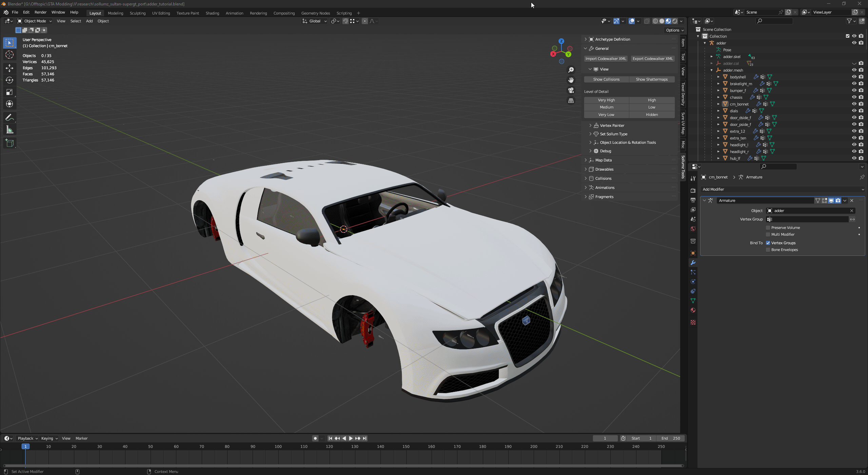868x475 pixels.
Task: Click frame 100 on the timeline
Action: pyautogui.click(x=278, y=447)
